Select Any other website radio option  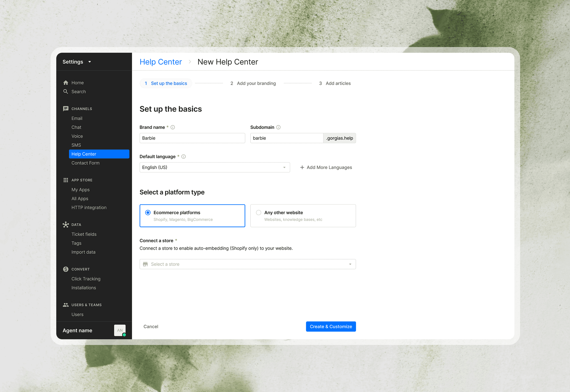click(259, 213)
